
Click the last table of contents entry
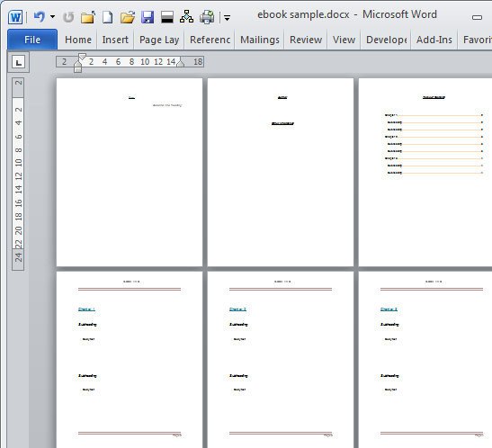click(x=435, y=173)
